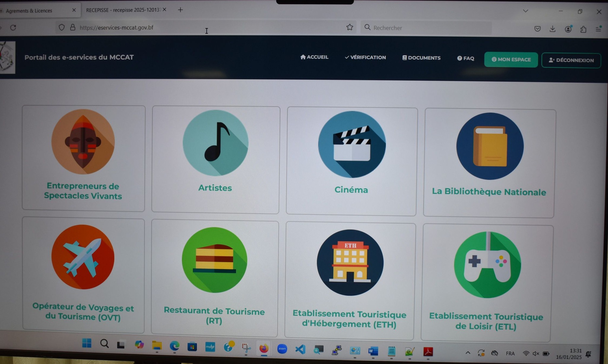Reload the page with refresh button

[x=13, y=28]
